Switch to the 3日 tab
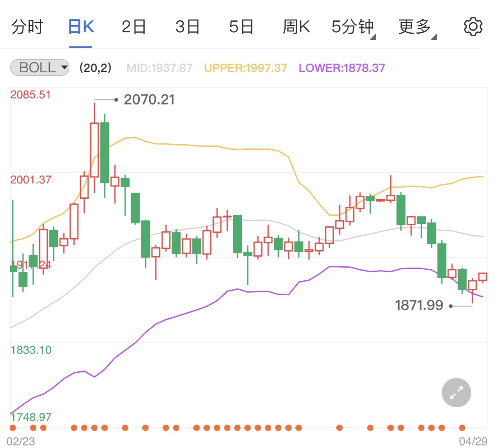This screenshot has height=448, width=498. 187,27
